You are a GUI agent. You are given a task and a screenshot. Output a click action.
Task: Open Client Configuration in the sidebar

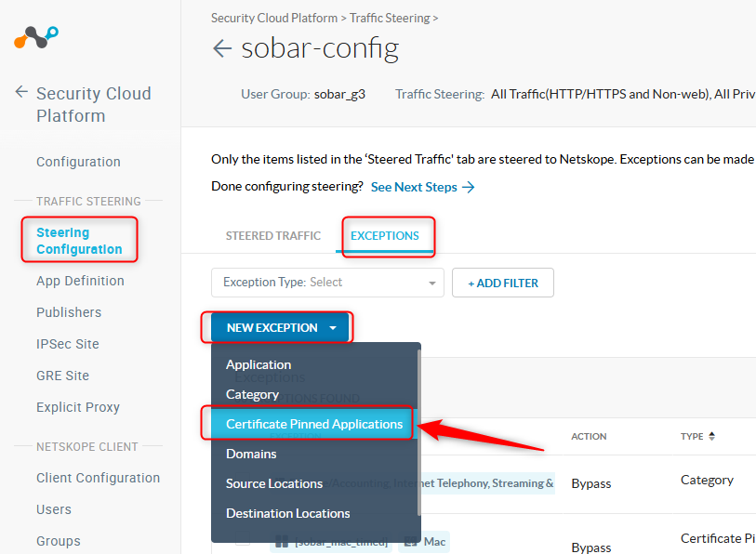[99, 478]
